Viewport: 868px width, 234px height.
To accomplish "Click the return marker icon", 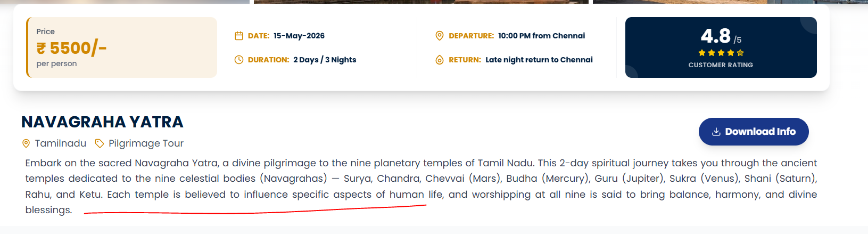I will pyautogui.click(x=440, y=60).
